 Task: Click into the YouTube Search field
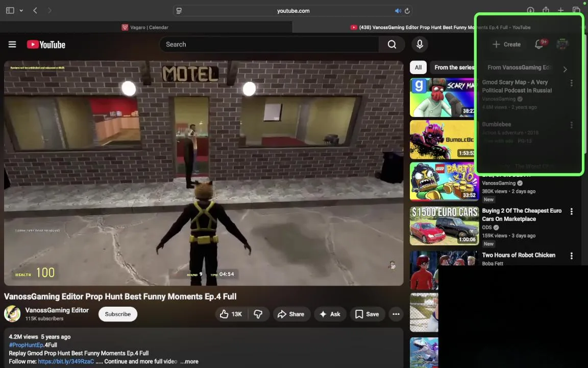[269, 44]
